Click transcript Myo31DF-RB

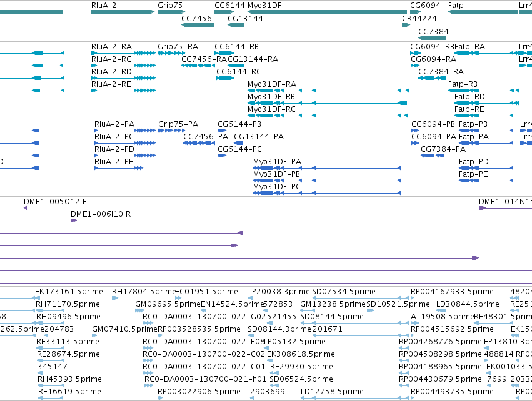[x=328, y=103]
